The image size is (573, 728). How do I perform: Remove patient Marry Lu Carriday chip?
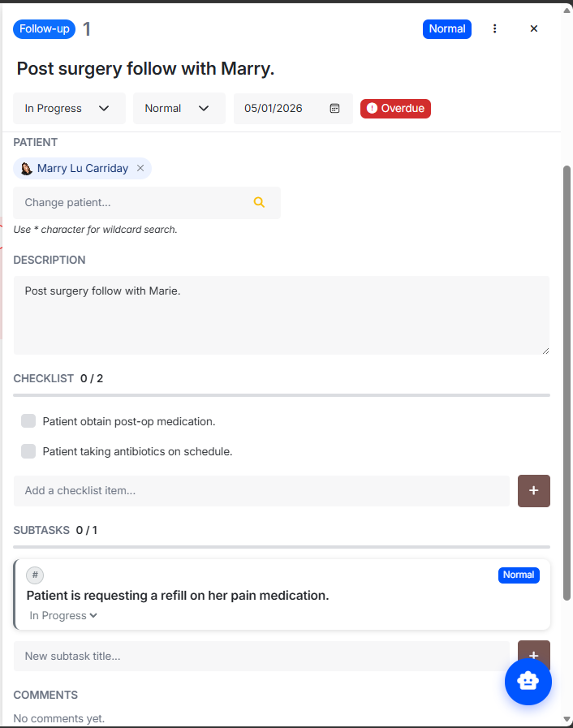(140, 168)
